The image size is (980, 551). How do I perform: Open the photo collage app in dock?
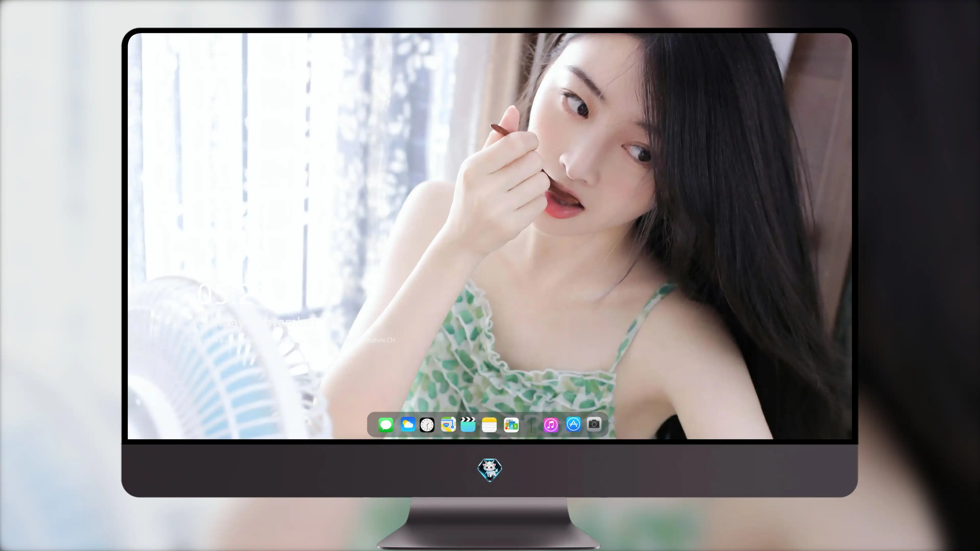click(511, 425)
